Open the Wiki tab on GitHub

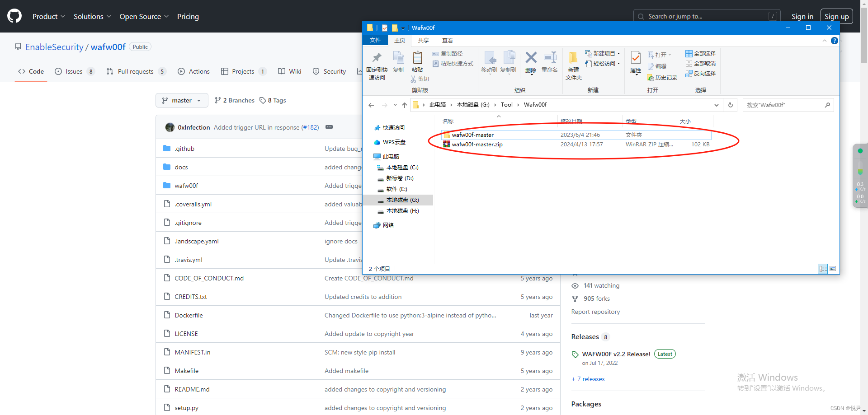290,71
